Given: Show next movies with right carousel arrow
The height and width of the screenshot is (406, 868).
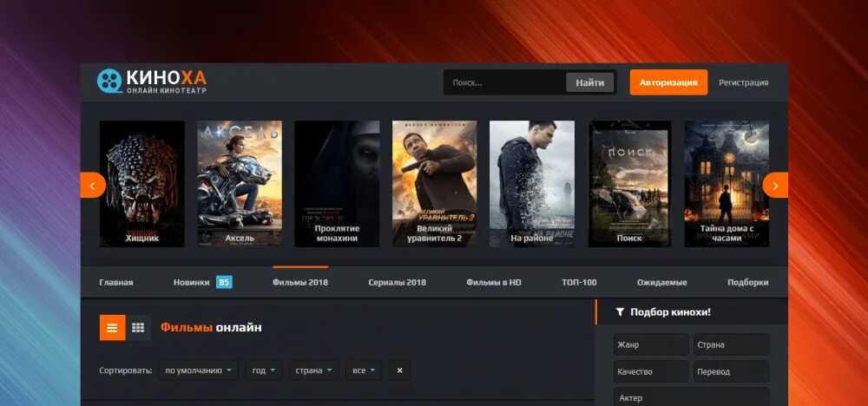Looking at the screenshot, I should pyautogui.click(x=775, y=186).
